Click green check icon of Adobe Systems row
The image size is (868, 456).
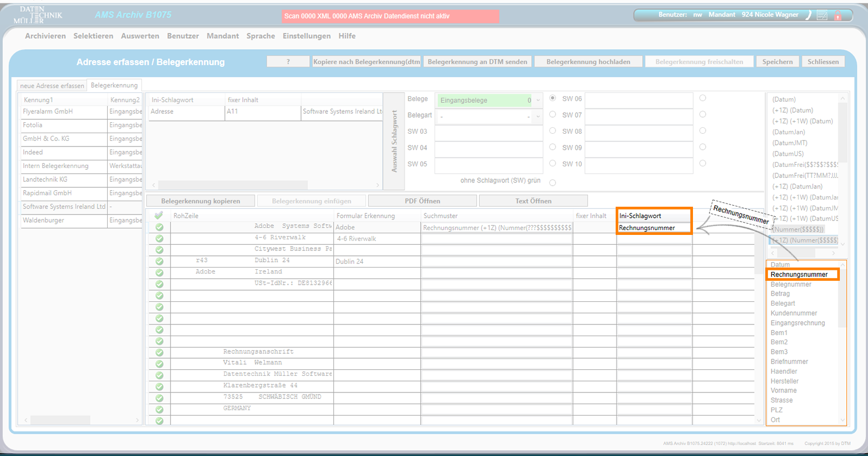[x=159, y=227]
